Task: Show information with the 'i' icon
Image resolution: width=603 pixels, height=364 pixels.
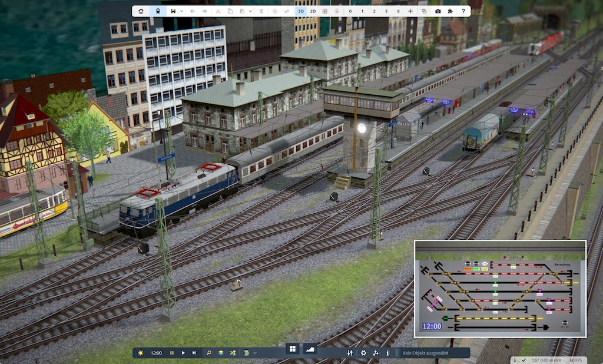Action: (388, 353)
